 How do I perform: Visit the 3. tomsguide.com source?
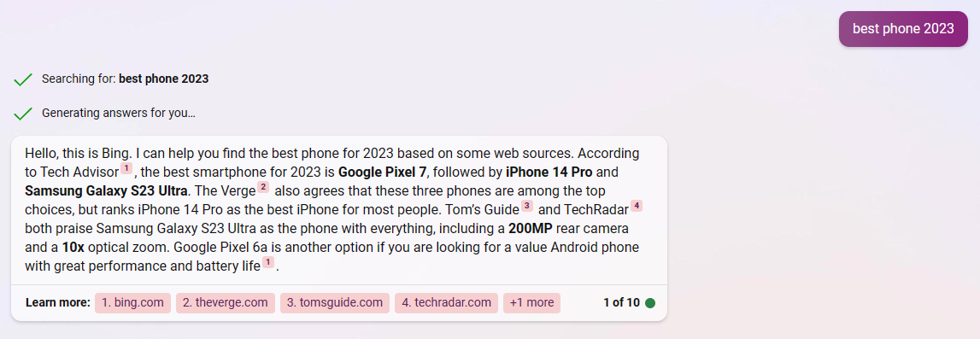(334, 303)
